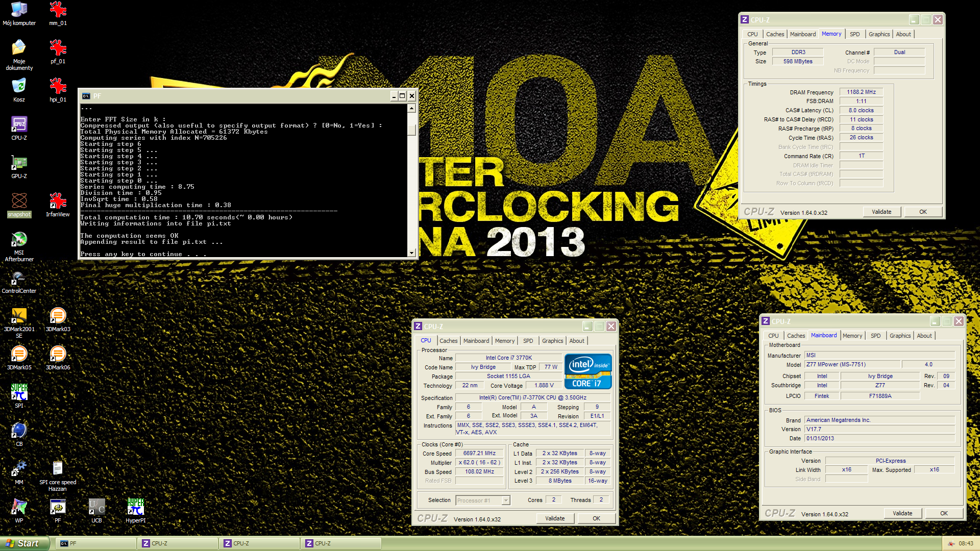This screenshot has height=551, width=980.
Task: Launch IrfanView desktop icon
Action: [58, 205]
